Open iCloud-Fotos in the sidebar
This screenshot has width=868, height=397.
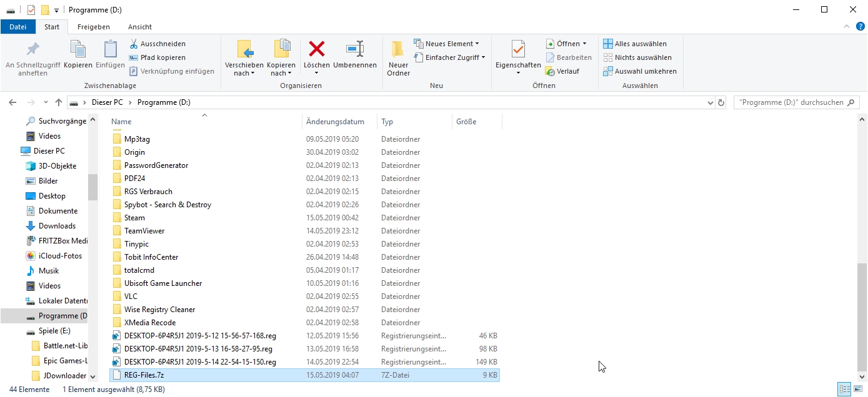[54, 256]
